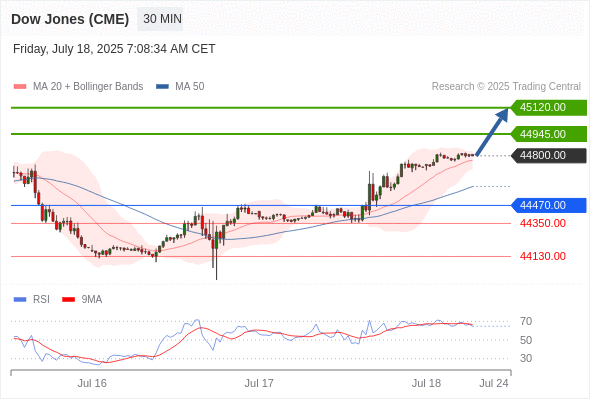
Task: Click the Jul 24 date axis label
Action: 494,383
